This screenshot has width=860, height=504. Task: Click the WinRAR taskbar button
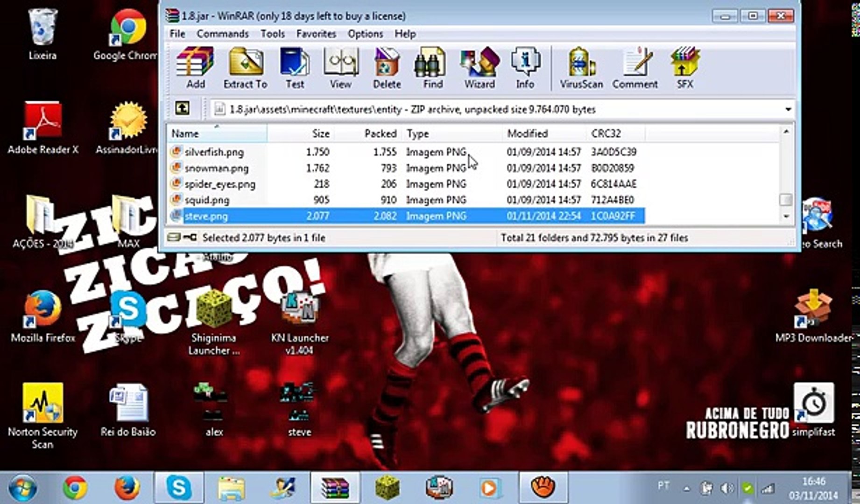(335, 488)
